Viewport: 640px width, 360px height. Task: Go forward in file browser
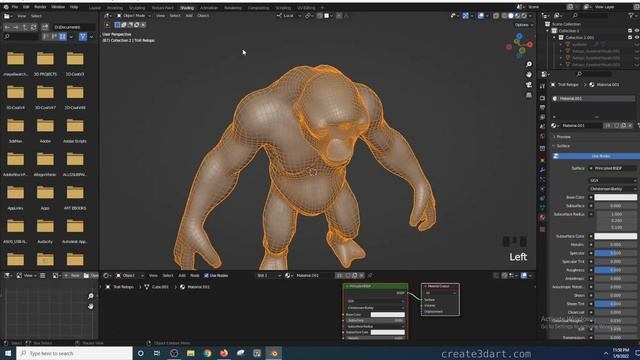point(16,27)
